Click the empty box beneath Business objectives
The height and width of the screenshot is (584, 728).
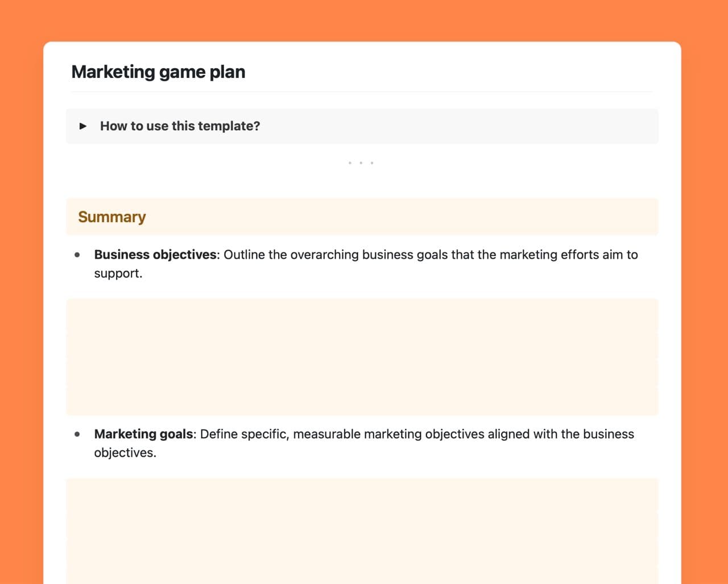(362, 357)
